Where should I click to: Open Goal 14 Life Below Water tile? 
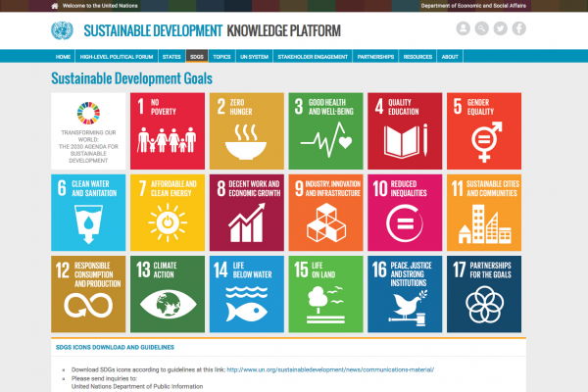[x=247, y=294]
